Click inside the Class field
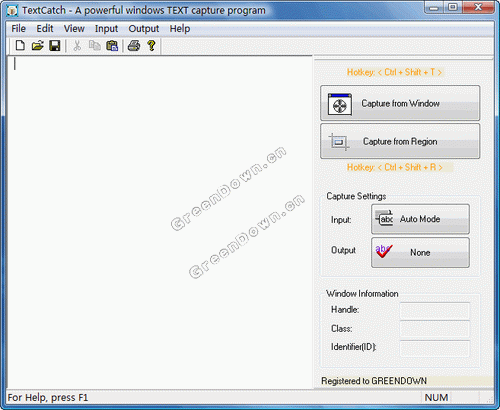The image size is (500, 410). coord(435,329)
